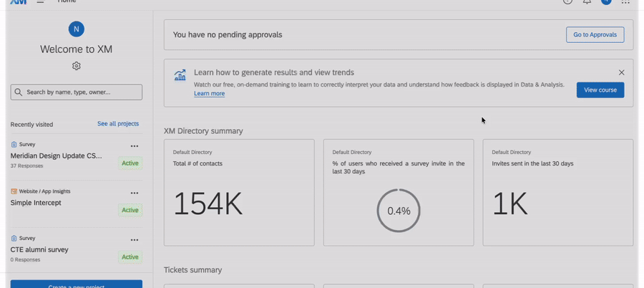Dismiss the generate results training banner
This screenshot has width=644, height=288.
621,72
